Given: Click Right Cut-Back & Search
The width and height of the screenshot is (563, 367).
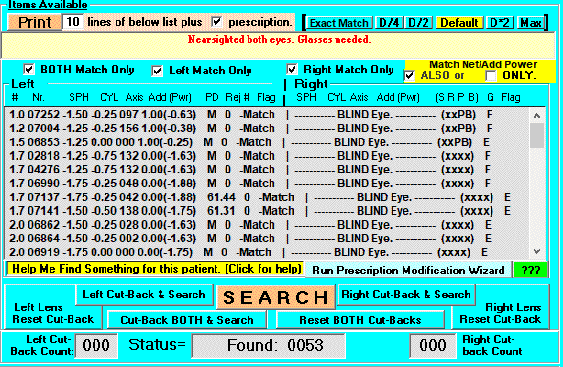Looking at the screenshot, I should pyautogui.click(x=406, y=295).
